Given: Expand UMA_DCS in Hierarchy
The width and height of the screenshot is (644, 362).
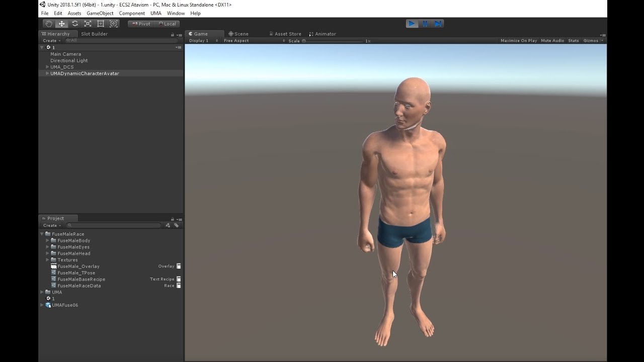Looking at the screenshot, I should (47, 67).
